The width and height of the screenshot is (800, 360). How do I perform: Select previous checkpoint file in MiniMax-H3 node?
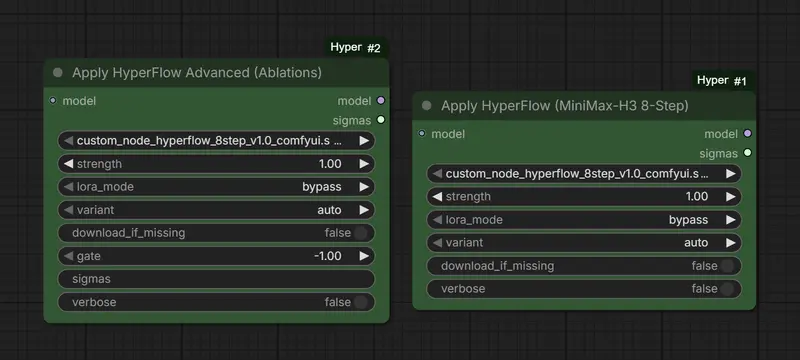437,173
